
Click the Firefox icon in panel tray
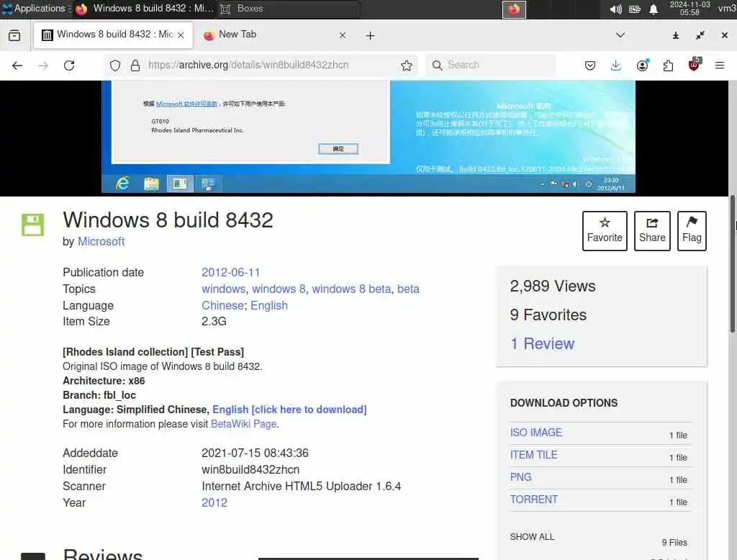[514, 9]
